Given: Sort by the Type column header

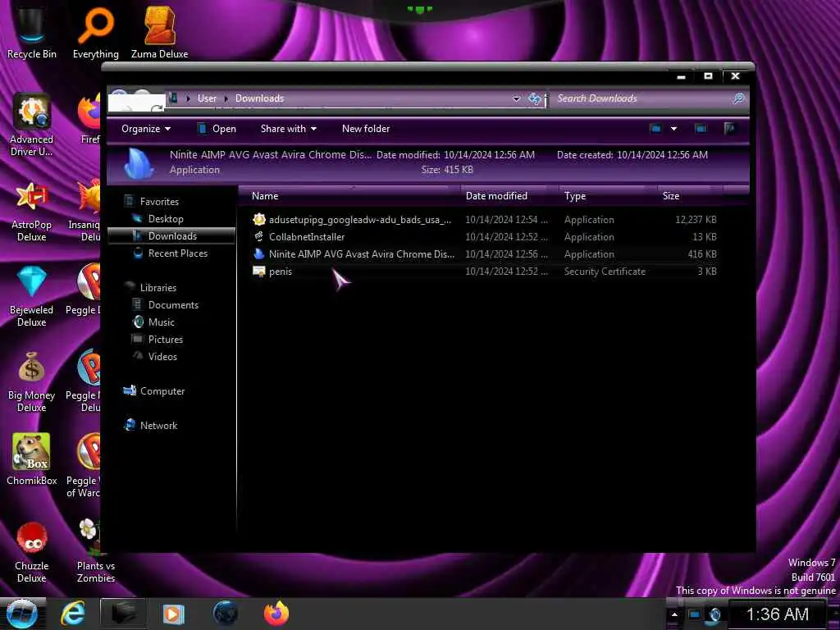Looking at the screenshot, I should [609, 196].
